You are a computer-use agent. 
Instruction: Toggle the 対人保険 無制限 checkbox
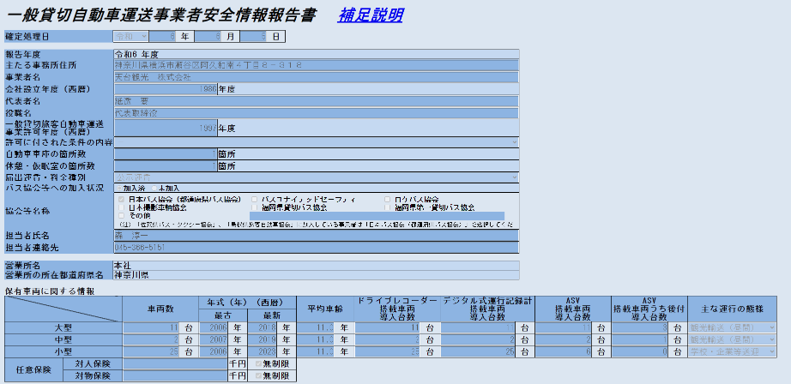tap(259, 364)
